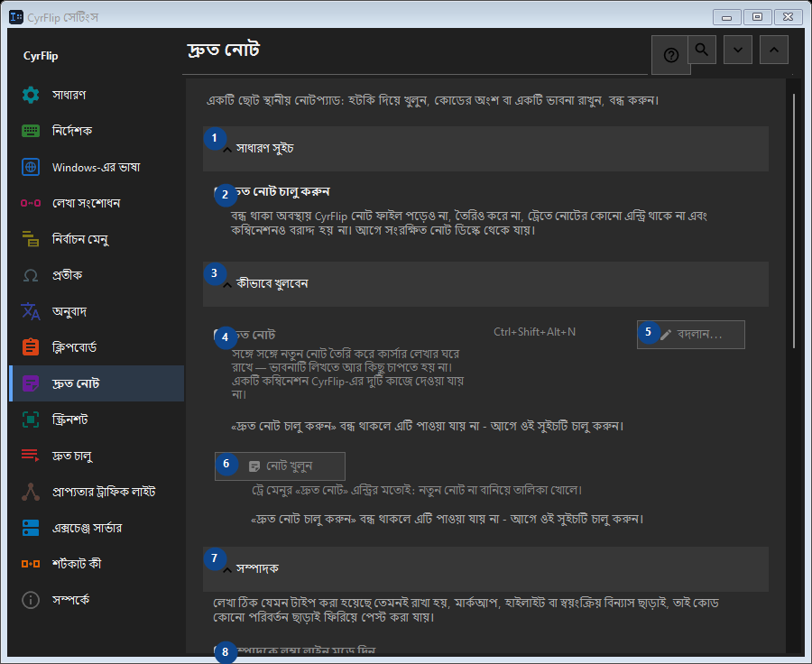This screenshot has width=812, height=664.
Task: Click the স্ক্রিনশট capture icon
Action: click(x=31, y=420)
